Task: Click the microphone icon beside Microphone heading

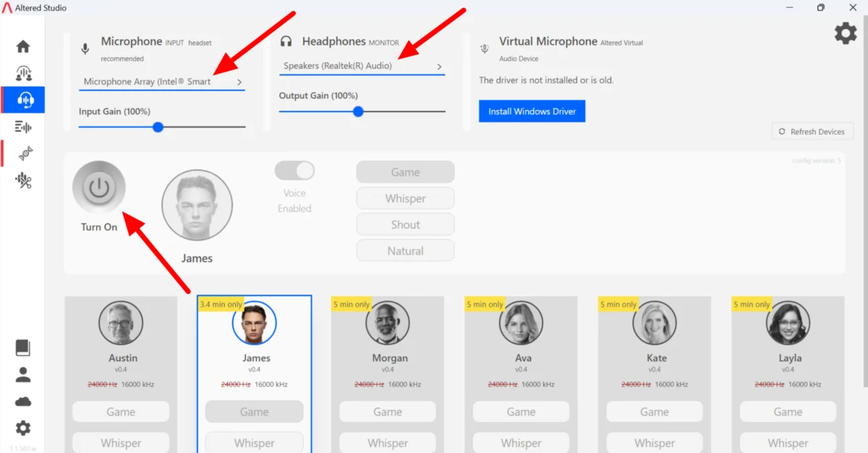Action: (85, 49)
